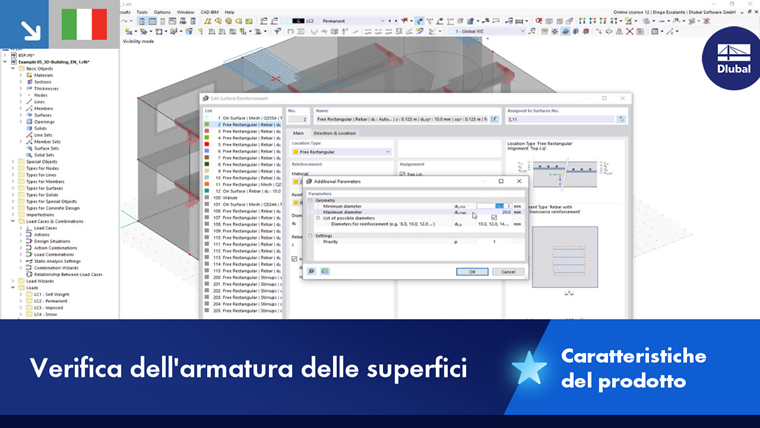Screen dimensions: 760x428
Task: Collapse the Geometry group in Additional Parameters
Action: point(310,200)
